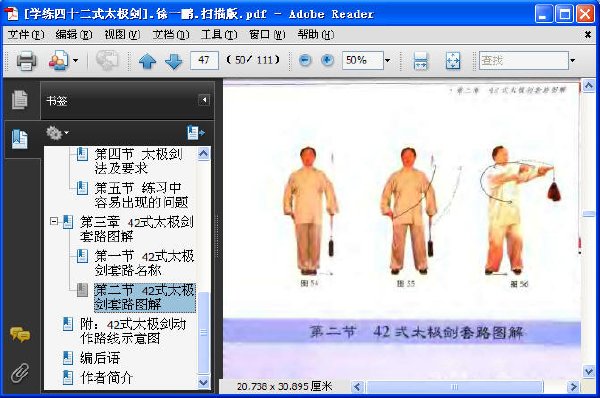Open the 视图 menu
Screen dimensions: 600x398
click(x=122, y=35)
